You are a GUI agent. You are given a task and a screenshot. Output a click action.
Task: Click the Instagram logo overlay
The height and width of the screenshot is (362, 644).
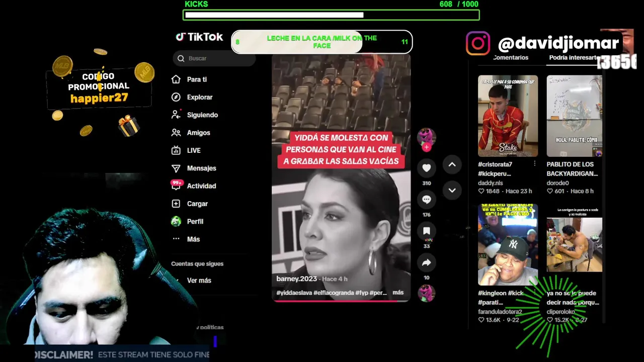click(478, 44)
